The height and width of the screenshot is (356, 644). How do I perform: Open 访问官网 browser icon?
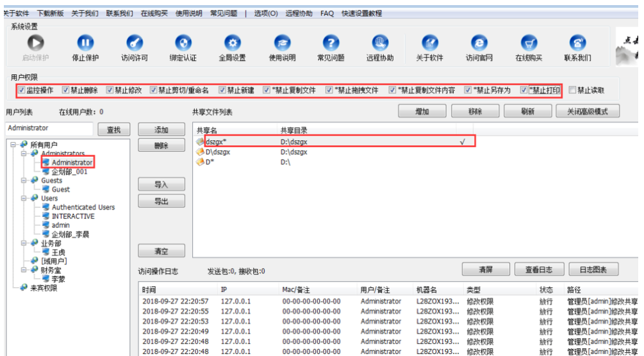pos(479,43)
